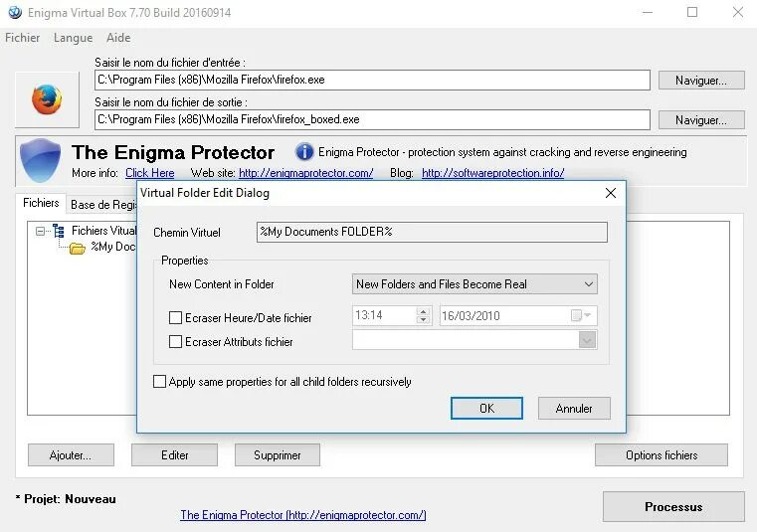Enable Ecraser Heure/Date fichier checkbox
Image resolution: width=757 pixels, height=532 pixels.
pos(175,317)
